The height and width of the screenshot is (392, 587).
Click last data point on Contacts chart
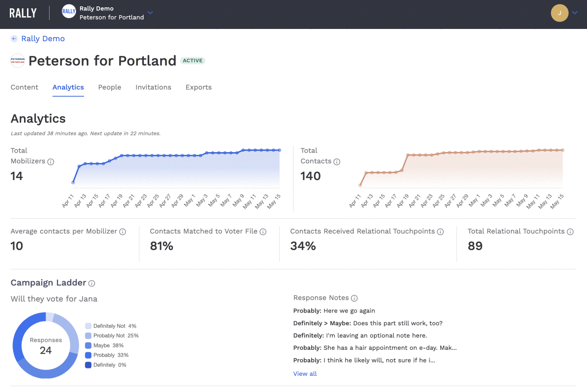point(562,150)
